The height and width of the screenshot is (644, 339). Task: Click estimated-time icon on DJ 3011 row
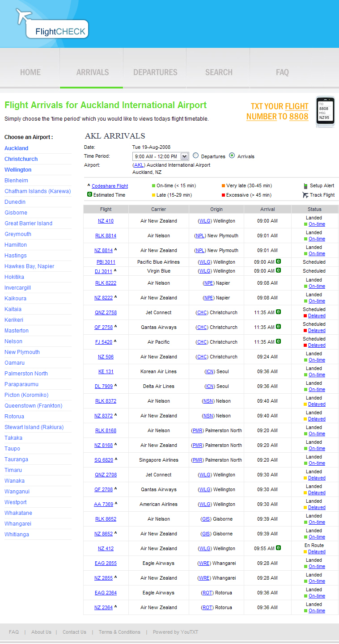(278, 270)
